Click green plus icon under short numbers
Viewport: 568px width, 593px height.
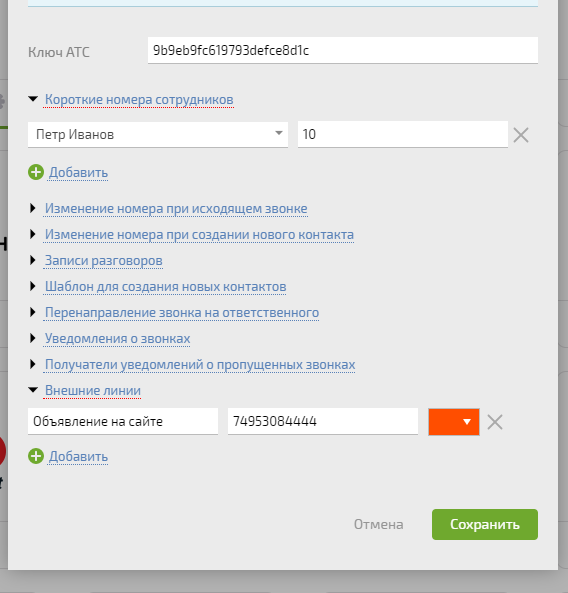pos(36,172)
